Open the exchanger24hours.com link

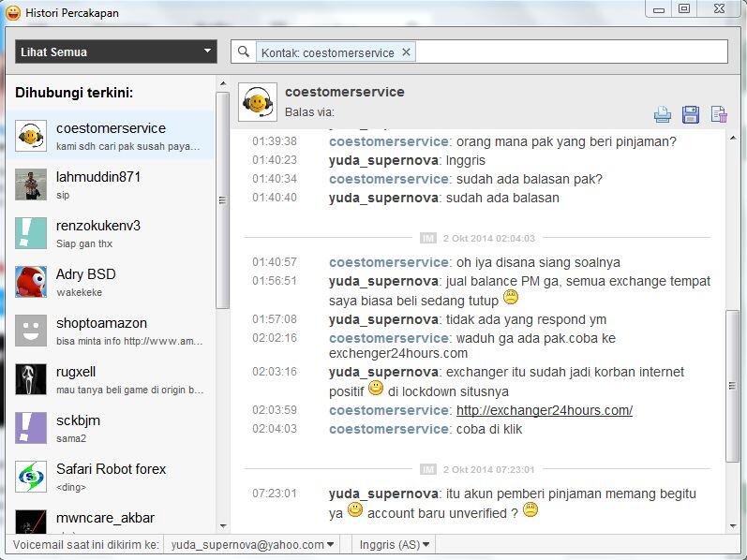click(544, 410)
